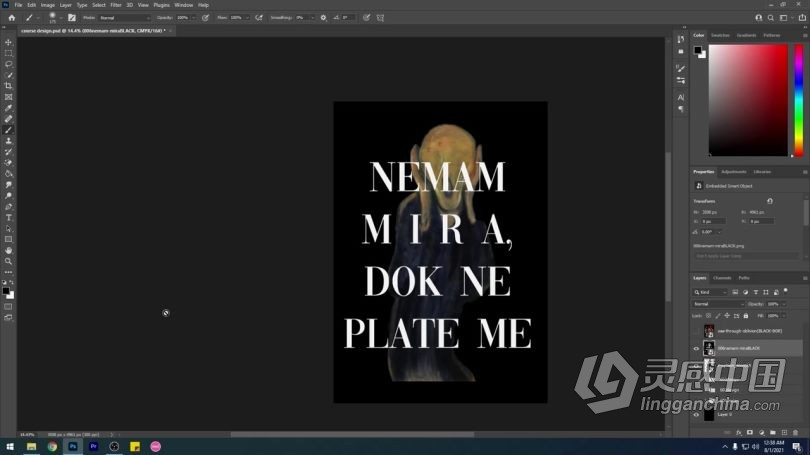Select the Horizontal Type tool

tap(8, 217)
